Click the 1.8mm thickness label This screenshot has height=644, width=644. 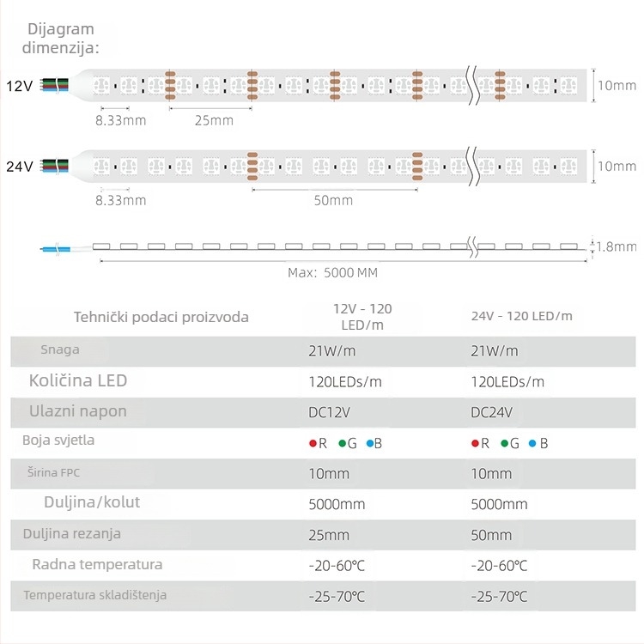click(616, 246)
